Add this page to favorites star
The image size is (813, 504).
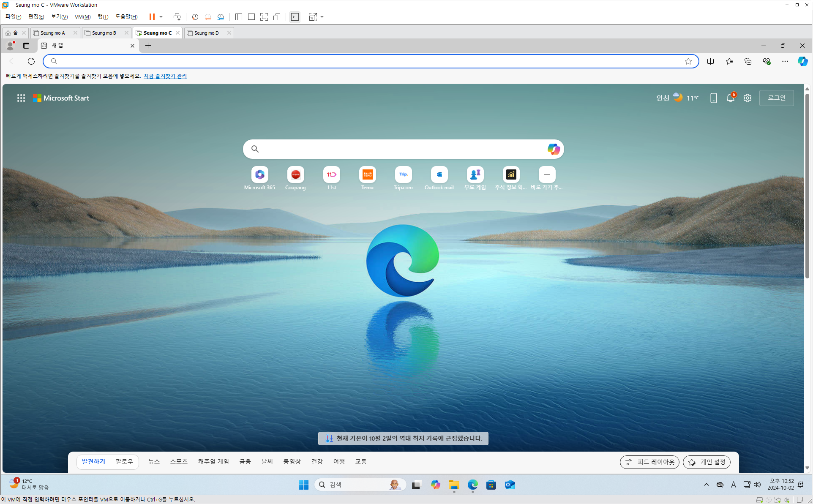tap(688, 61)
